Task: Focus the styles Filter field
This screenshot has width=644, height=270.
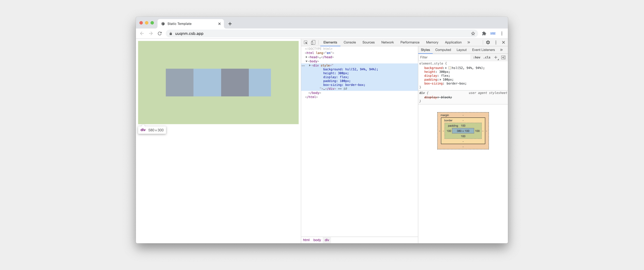Action: click(x=444, y=57)
